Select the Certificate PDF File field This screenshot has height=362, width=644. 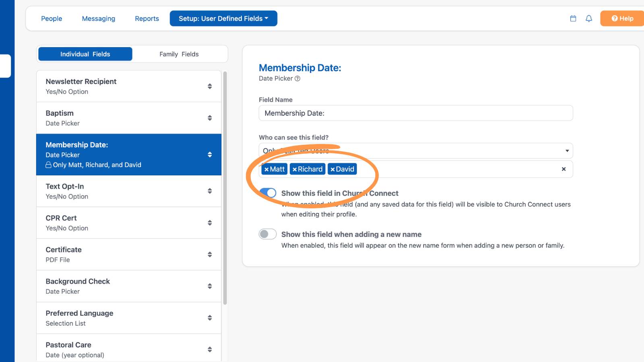(x=129, y=255)
